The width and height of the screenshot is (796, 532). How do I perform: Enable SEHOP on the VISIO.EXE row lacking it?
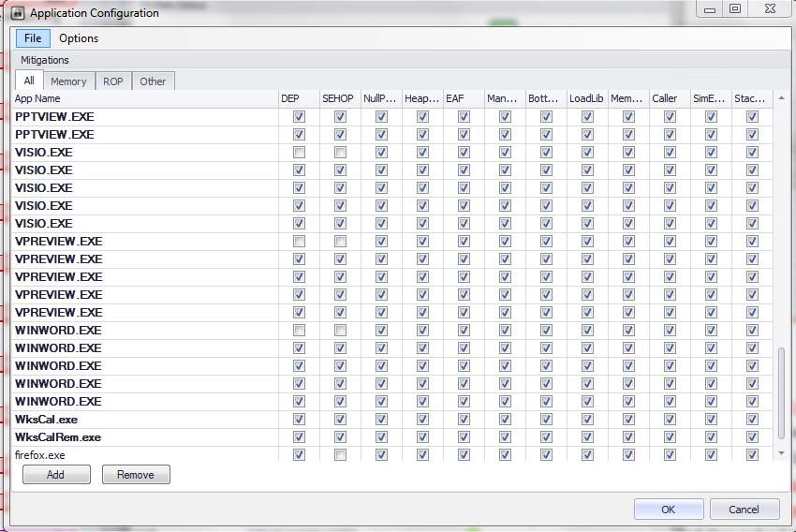[340, 153]
